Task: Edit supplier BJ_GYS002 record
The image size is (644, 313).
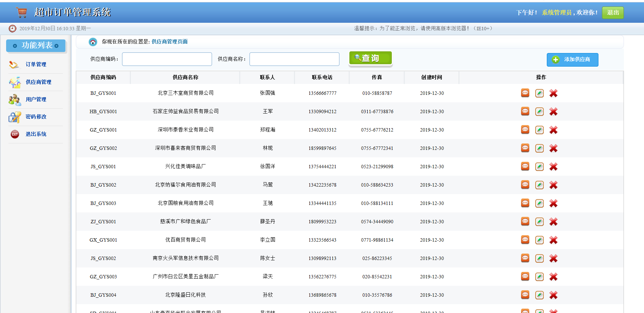Action: click(539, 185)
